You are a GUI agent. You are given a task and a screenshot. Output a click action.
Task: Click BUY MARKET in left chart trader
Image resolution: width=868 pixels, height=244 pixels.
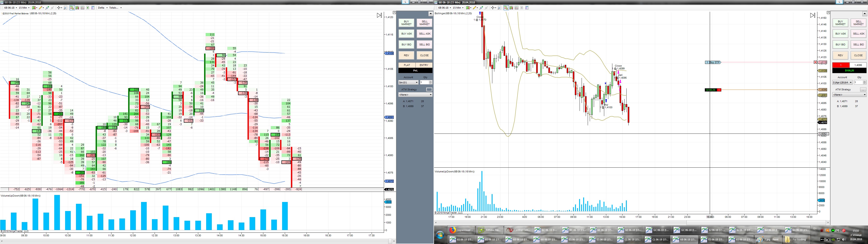click(406, 23)
